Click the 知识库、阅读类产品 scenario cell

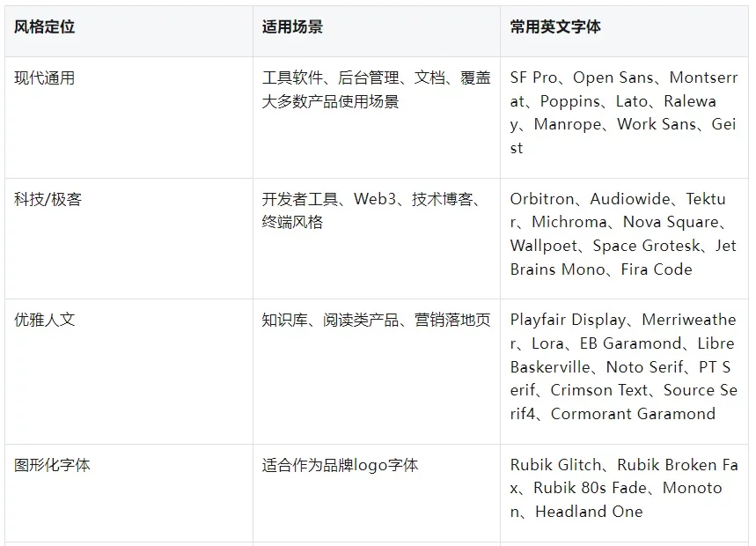pyautogui.click(x=376, y=321)
